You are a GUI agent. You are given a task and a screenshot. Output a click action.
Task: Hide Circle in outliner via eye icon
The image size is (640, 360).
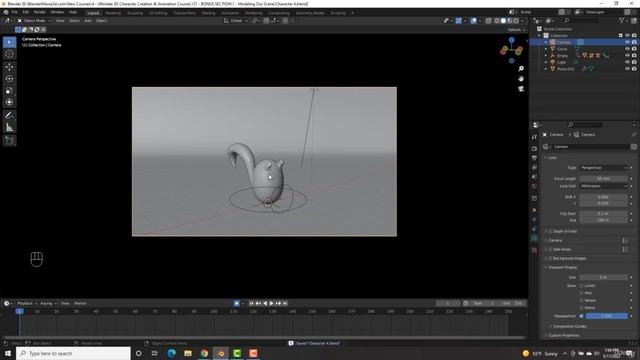(627, 49)
